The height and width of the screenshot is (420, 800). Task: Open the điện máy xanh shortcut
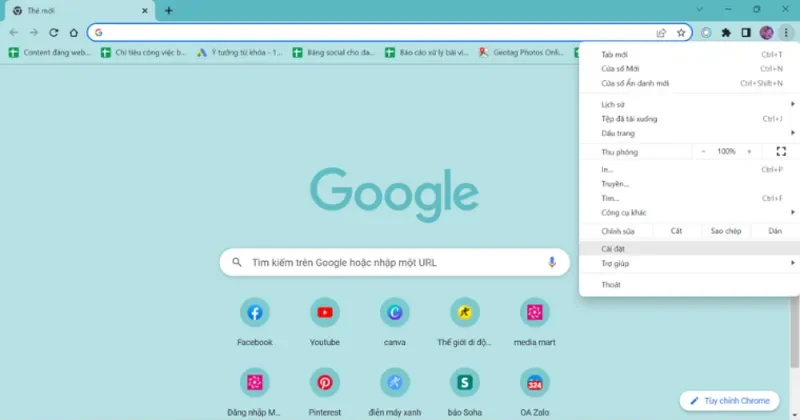click(x=394, y=392)
